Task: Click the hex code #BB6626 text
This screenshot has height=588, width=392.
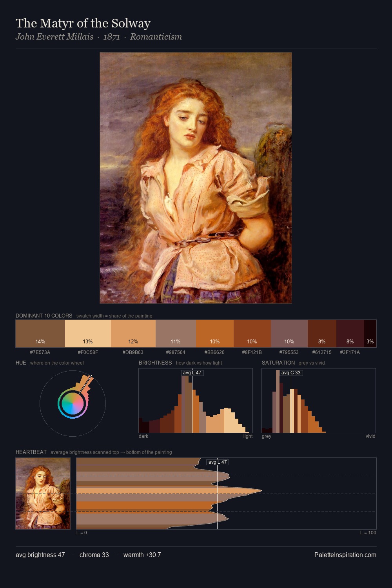Action: 215,352
